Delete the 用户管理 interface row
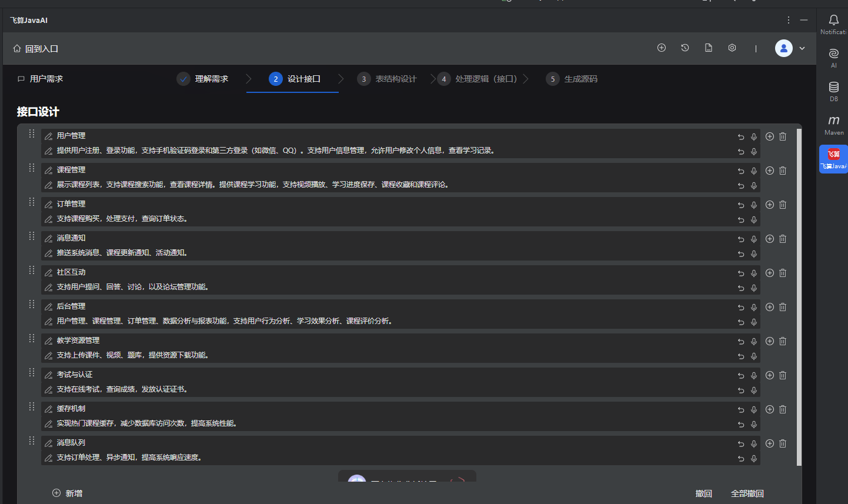This screenshot has height=504, width=848. (x=783, y=136)
